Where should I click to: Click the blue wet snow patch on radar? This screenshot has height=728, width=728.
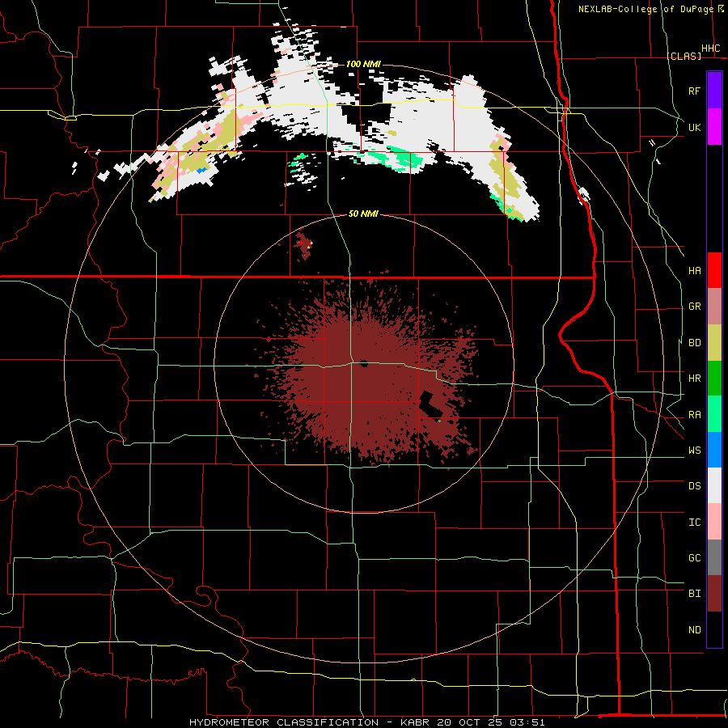pyautogui.click(x=201, y=171)
